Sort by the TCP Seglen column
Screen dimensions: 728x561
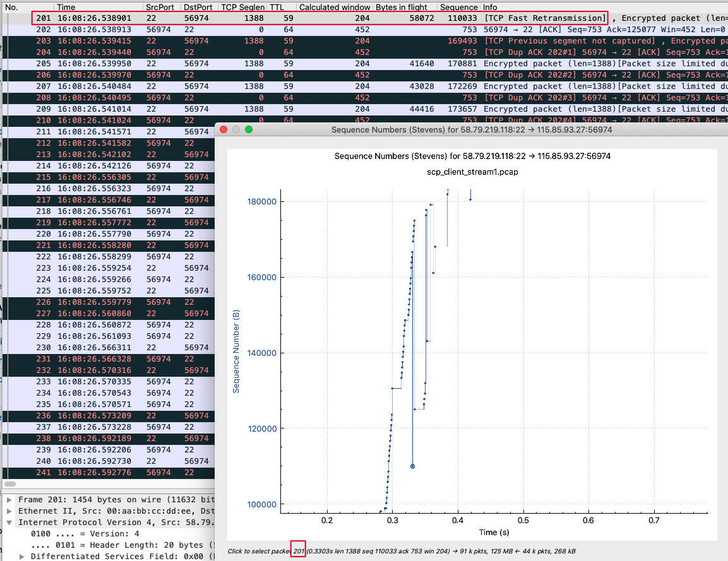(242, 7)
